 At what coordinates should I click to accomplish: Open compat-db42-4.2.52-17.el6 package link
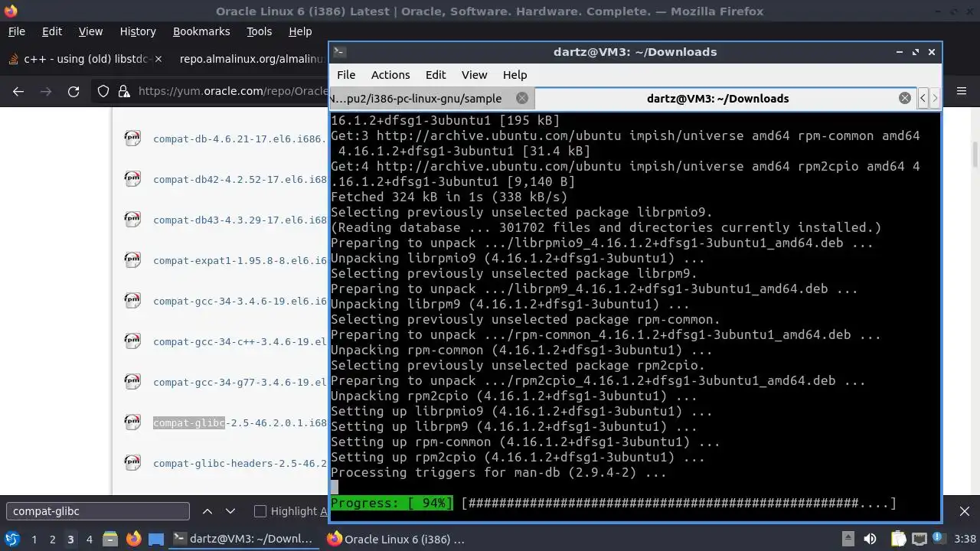click(240, 179)
